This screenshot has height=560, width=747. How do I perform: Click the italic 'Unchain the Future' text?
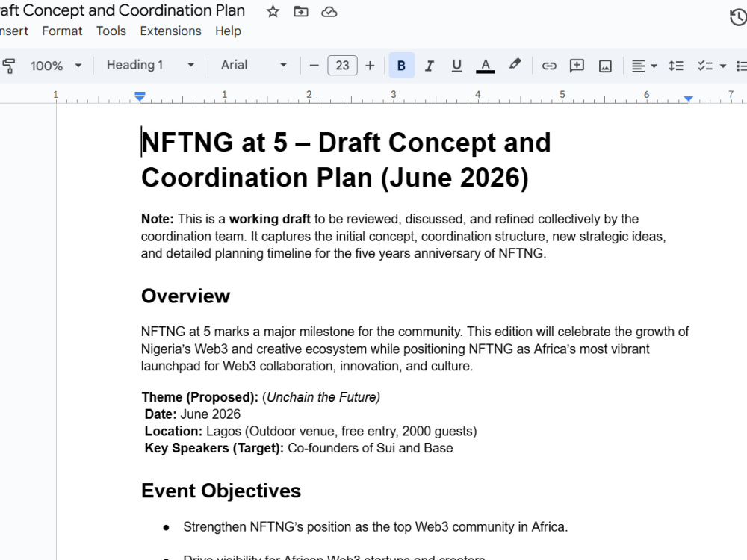point(323,397)
